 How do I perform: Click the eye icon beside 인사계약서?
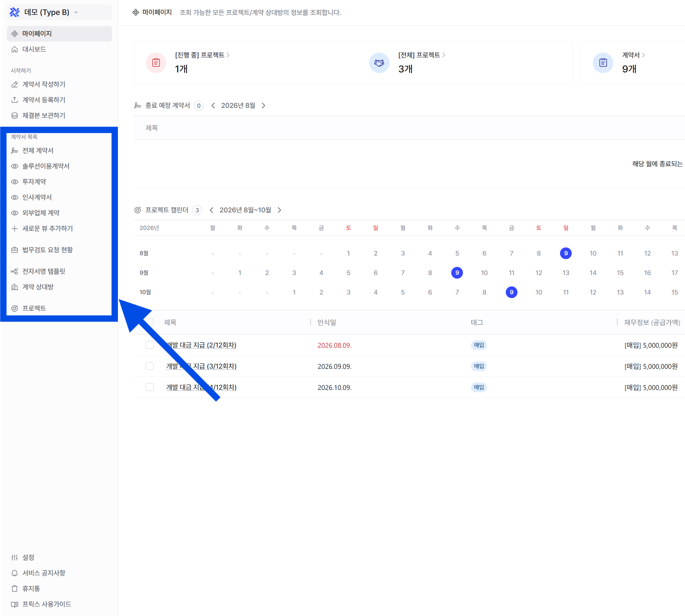click(x=15, y=197)
